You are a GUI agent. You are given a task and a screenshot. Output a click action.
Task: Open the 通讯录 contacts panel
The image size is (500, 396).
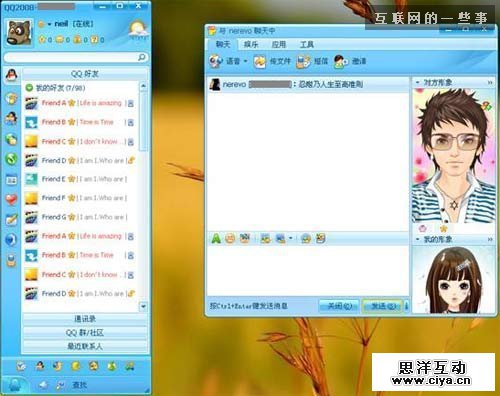85,319
